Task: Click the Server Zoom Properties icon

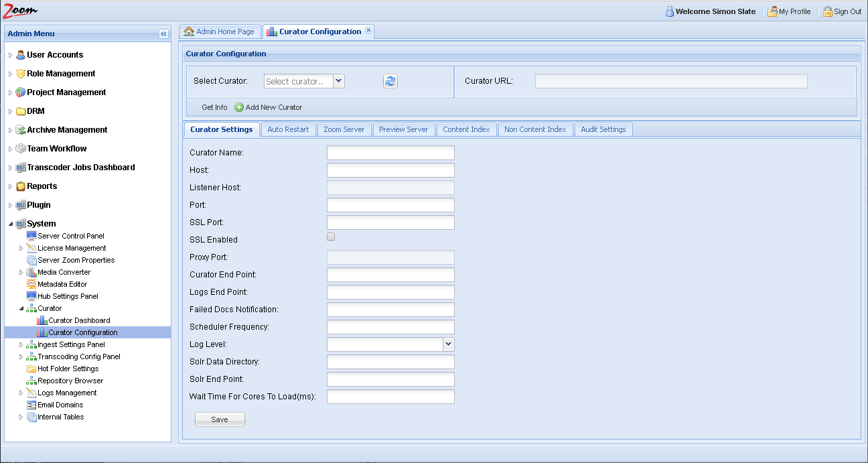Action: point(31,260)
